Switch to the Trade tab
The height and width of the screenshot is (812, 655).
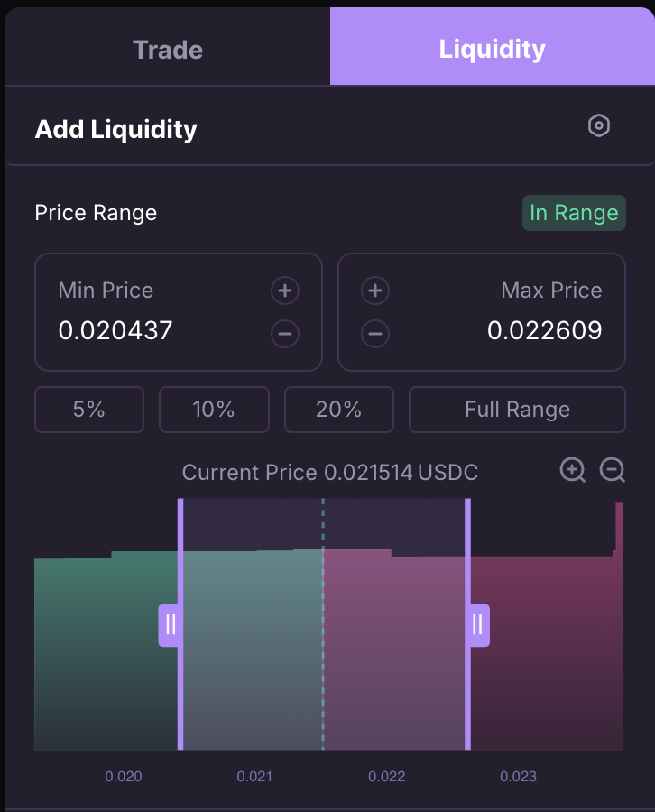tap(168, 49)
